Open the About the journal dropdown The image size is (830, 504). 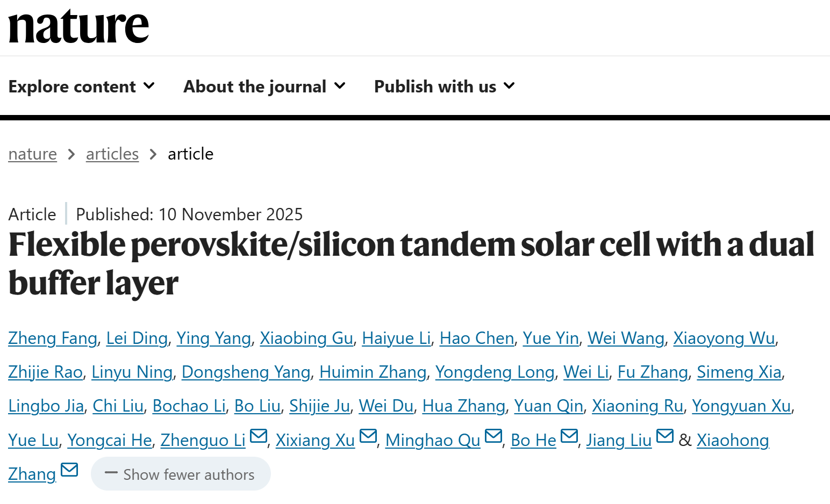[x=264, y=87]
